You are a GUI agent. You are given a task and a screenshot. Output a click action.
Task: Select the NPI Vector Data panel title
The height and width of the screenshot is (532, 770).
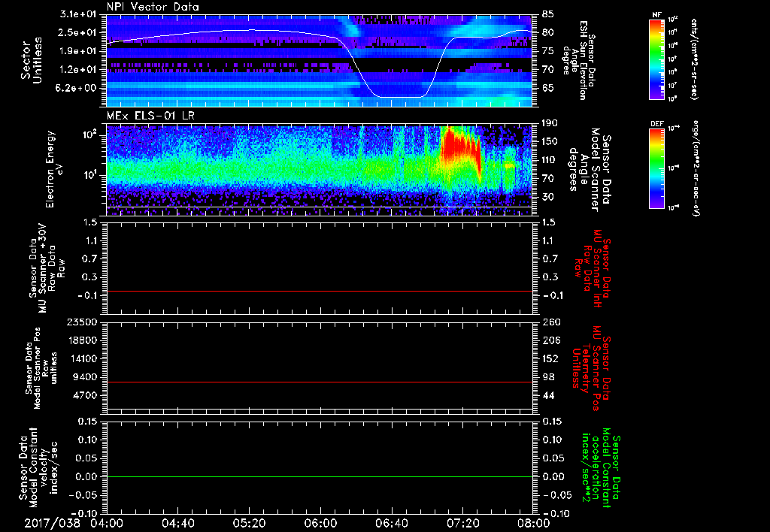tap(152, 7)
